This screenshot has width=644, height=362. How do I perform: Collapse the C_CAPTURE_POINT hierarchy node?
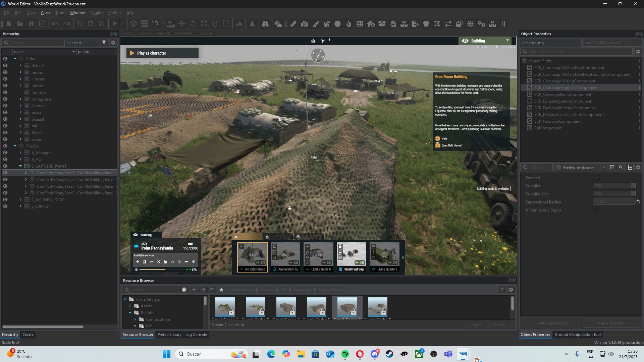tap(20, 166)
